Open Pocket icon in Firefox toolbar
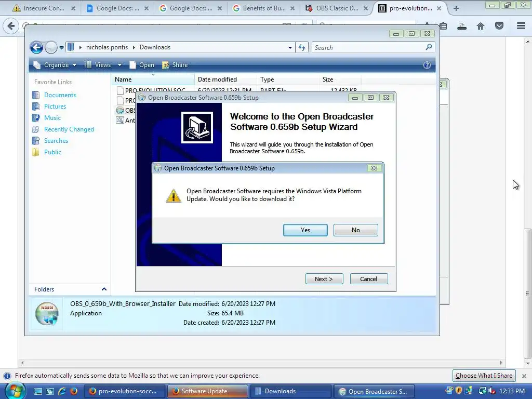This screenshot has height=399, width=532. tap(499, 26)
